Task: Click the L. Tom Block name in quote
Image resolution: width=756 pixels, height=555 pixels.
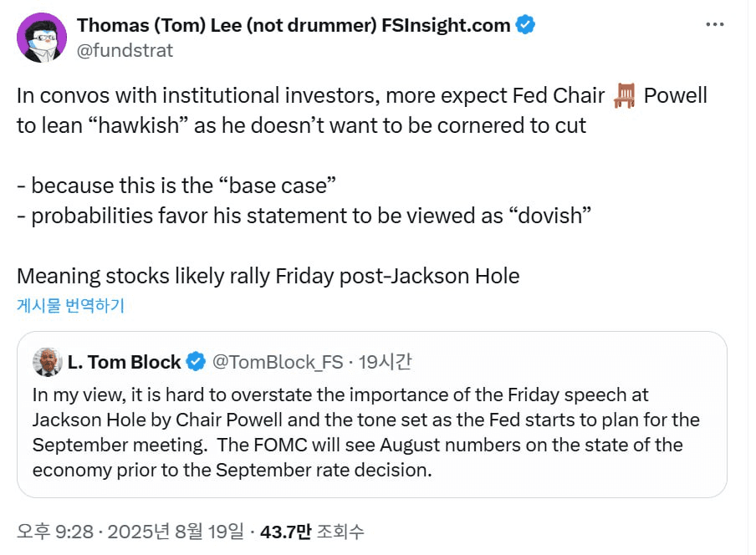Action: point(125,362)
